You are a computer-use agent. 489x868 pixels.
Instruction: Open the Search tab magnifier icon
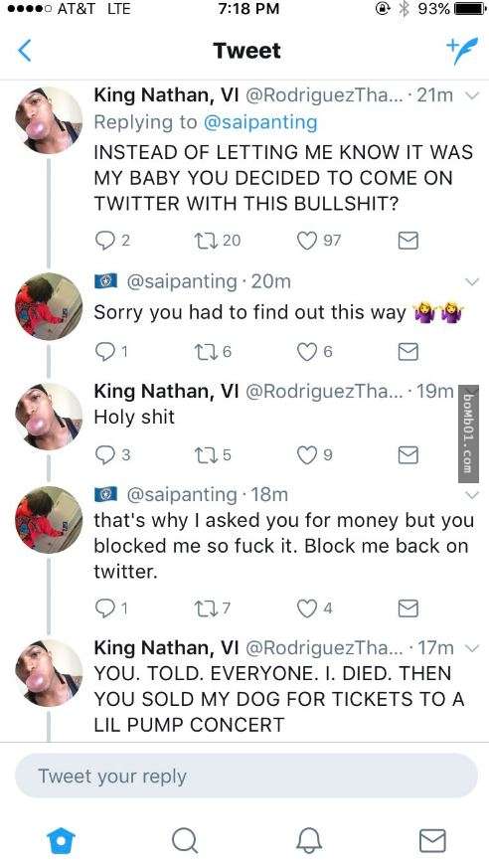coord(184,841)
